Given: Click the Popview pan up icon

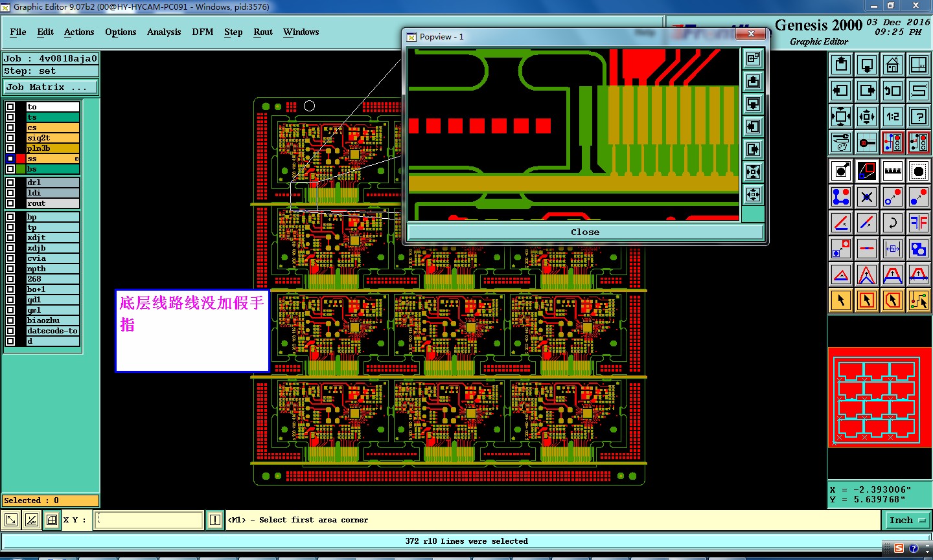Looking at the screenshot, I should pyautogui.click(x=753, y=81).
